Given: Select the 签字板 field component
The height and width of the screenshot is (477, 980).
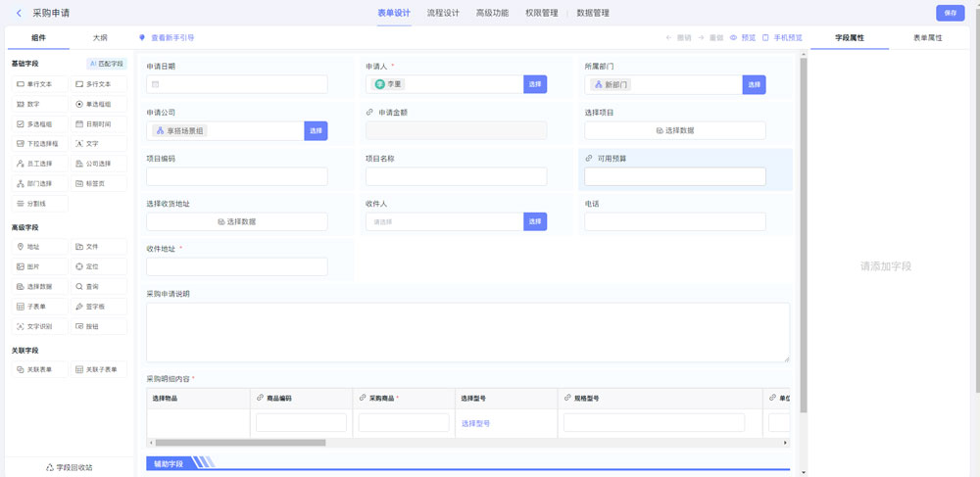Looking at the screenshot, I should 98,307.
